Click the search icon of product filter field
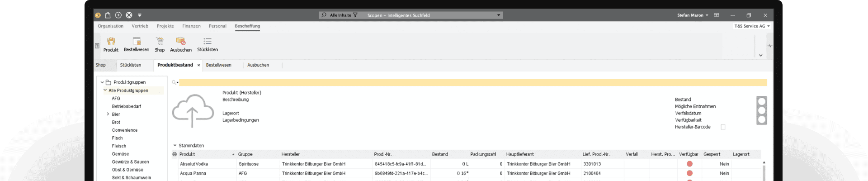The height and width of the screenshot is (181, 868). point(174,82)
